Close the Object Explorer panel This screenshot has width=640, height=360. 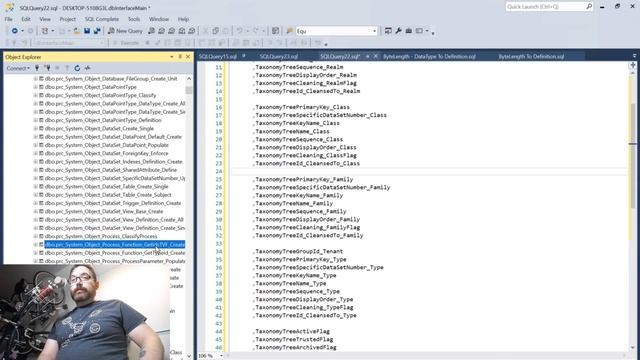(x=188, y=57)
